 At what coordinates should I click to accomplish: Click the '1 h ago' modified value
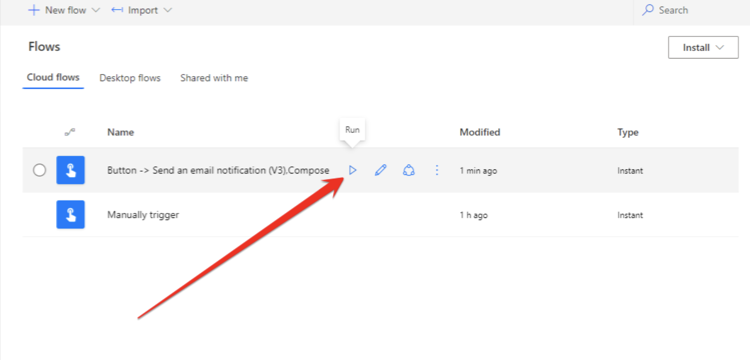474,215
